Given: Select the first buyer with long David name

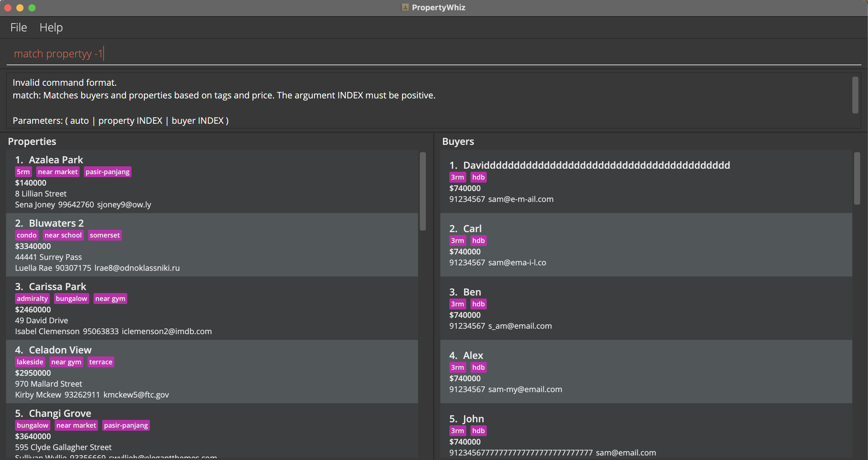Looking at the screenshot, I should [x=646, y=181].
